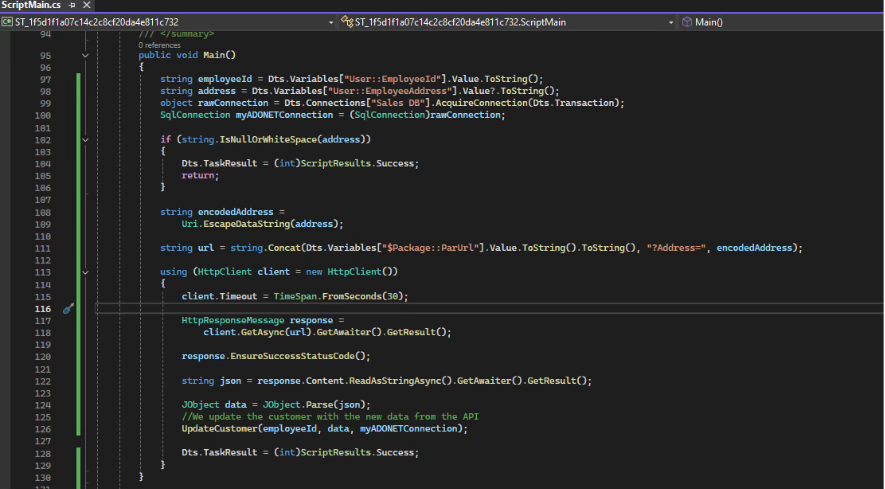Collapse the using block at line 113
Viewport: 885px width, 489px height.
coord(85,272)
